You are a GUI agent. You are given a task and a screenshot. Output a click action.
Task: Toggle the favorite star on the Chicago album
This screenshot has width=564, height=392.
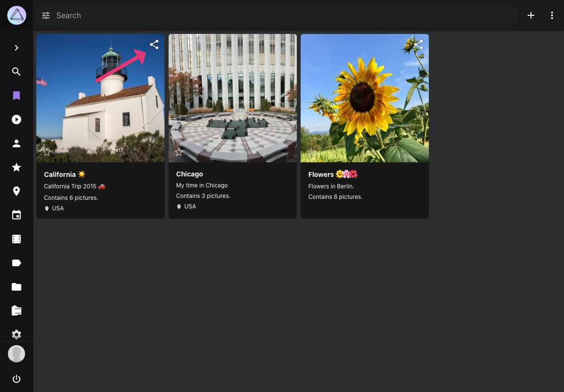pos(179,152)
